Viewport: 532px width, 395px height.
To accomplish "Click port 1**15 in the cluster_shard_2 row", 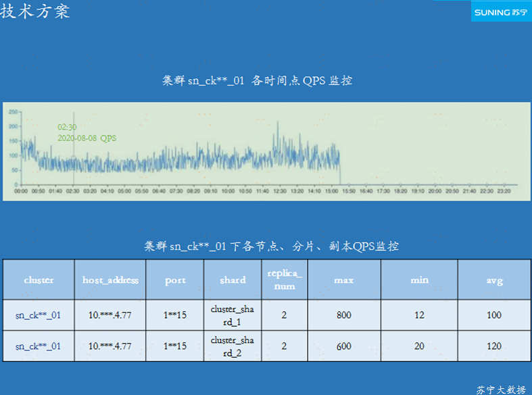I will click(x=175, y=346).
